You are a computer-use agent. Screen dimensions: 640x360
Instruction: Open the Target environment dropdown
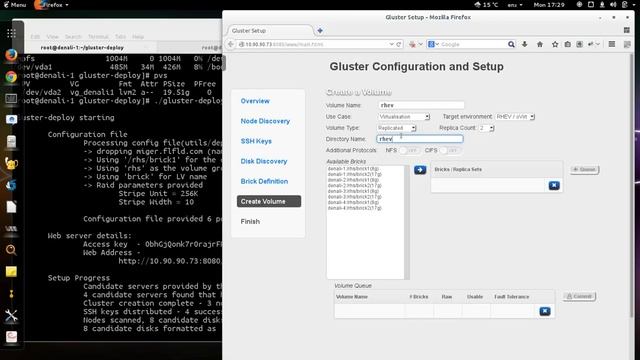coord(515,117)
